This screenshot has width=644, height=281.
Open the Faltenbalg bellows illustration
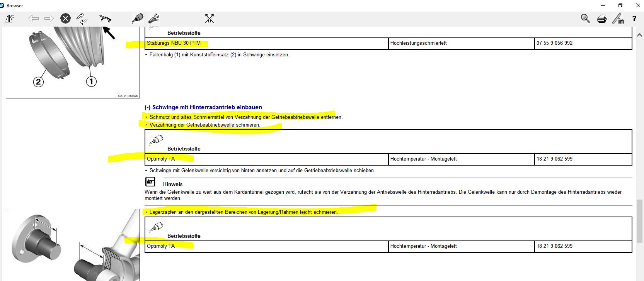pyautogui.click(x=73, y=63)
